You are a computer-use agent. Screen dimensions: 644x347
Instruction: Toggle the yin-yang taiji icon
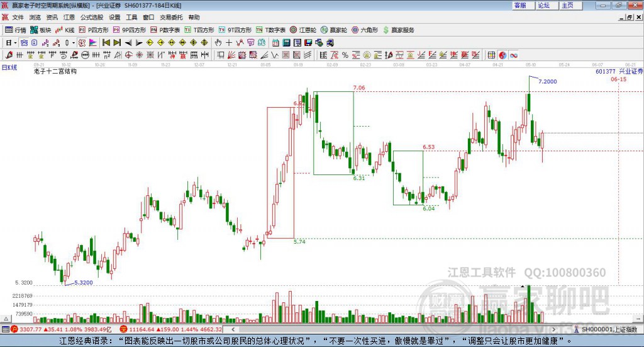point(502,55)
